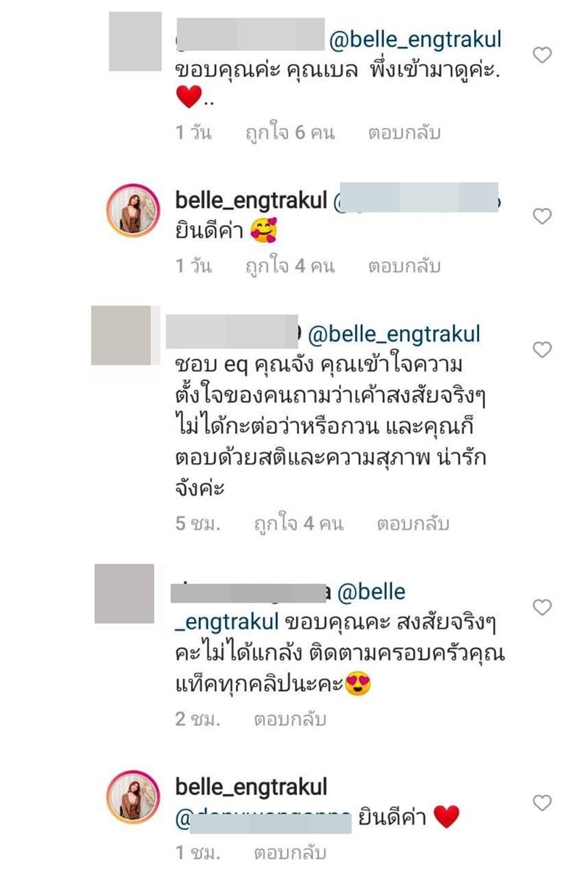Screen dimensions: 588x877
Task: Like the comment thanking คุณเบล
Action: click(x=542, y=55)
